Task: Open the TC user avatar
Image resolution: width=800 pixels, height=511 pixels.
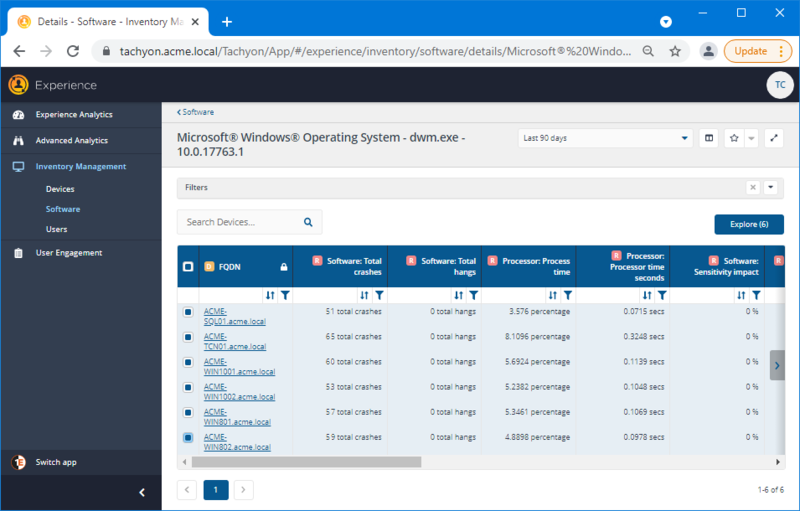Action: [780, 85]
